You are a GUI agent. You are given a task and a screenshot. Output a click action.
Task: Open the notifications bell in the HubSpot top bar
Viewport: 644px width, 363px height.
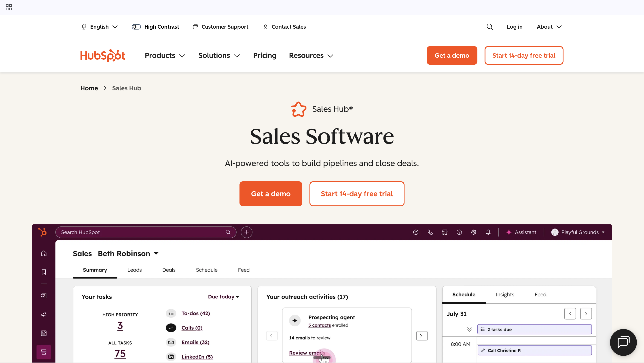(488, 232)
